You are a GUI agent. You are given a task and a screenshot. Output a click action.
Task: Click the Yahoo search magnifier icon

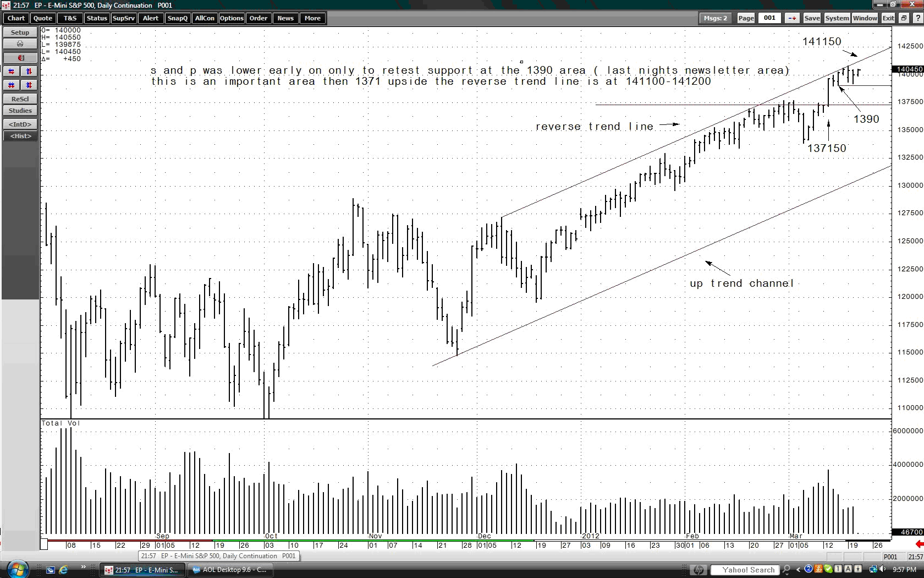coord(787,570)
